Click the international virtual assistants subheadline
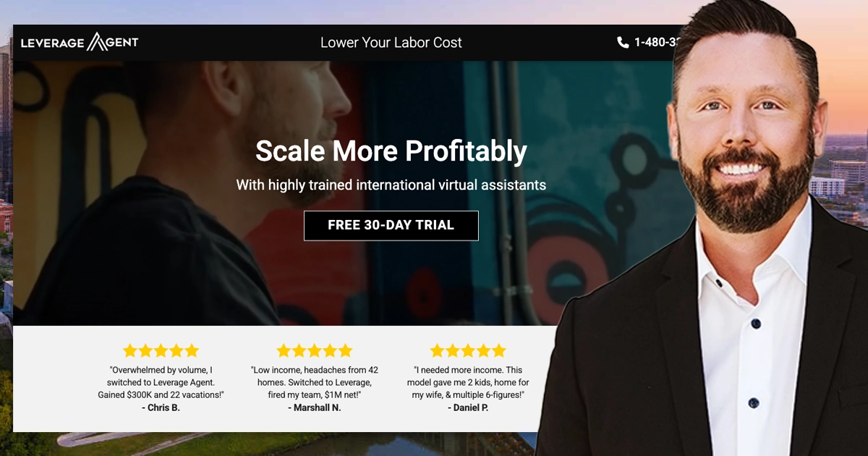The width and height of the screenshot is (868, 456). click(391, 185)
